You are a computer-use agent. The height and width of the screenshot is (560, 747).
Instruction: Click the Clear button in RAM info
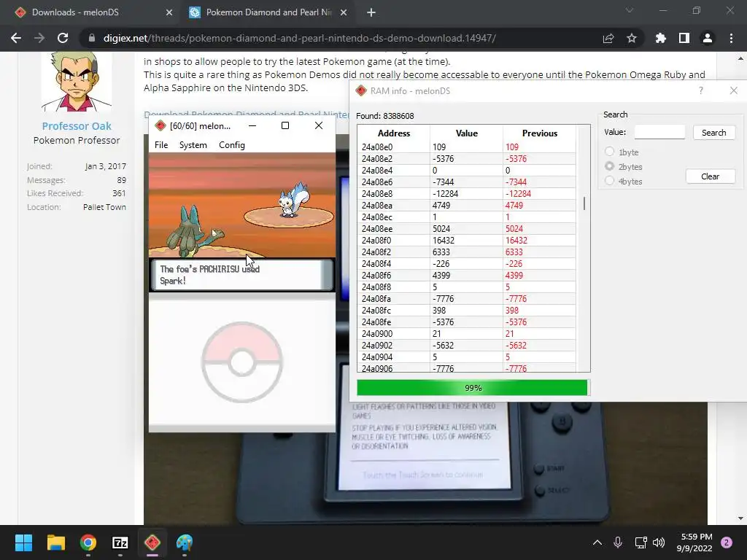(711, 176)
